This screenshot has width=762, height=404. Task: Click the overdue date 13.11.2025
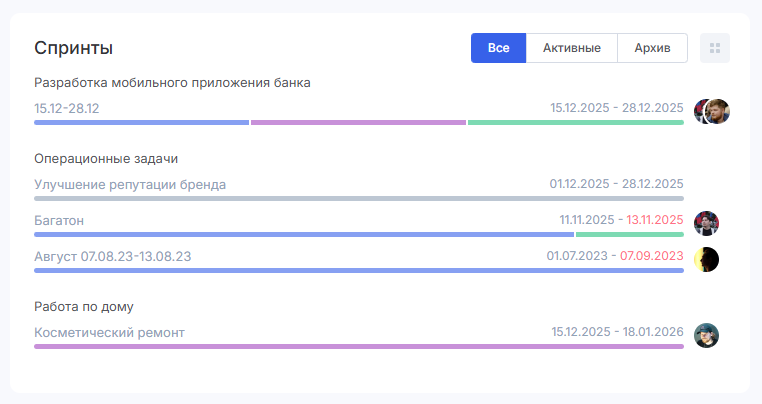click(654, 219)
